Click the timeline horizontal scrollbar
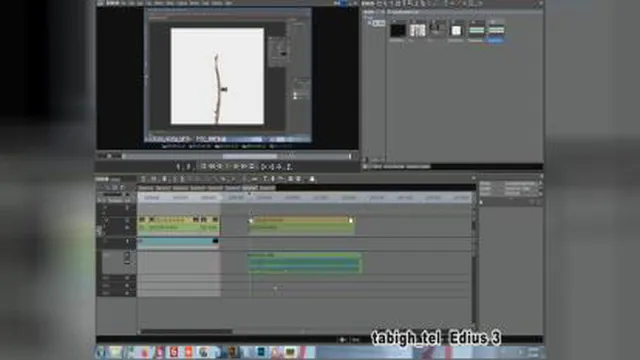The image size is (640, 360). pos(187,331)
